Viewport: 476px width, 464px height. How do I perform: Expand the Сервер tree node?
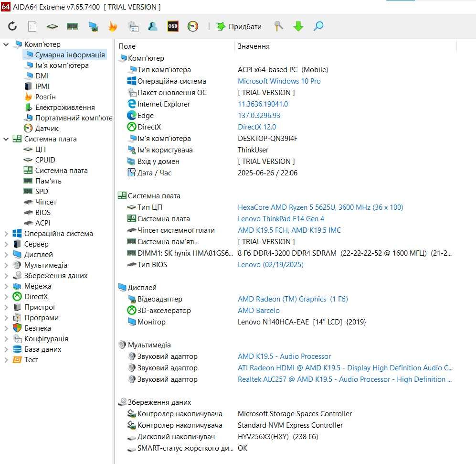[x=6, y=244]
